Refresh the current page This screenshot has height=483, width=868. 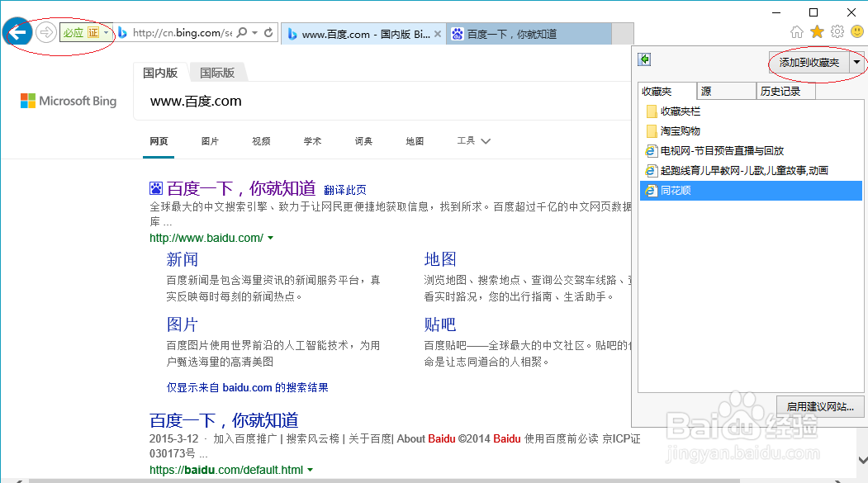(x=268, y=33)
